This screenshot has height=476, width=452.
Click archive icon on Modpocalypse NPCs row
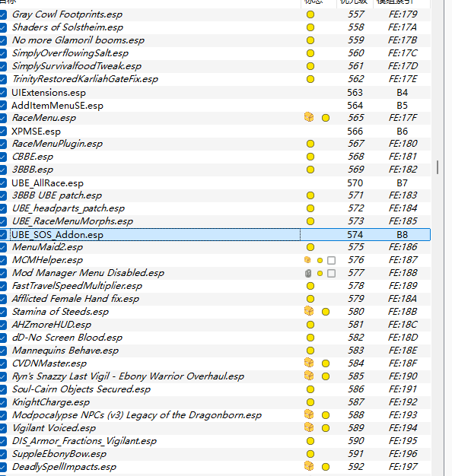[309, 414]
